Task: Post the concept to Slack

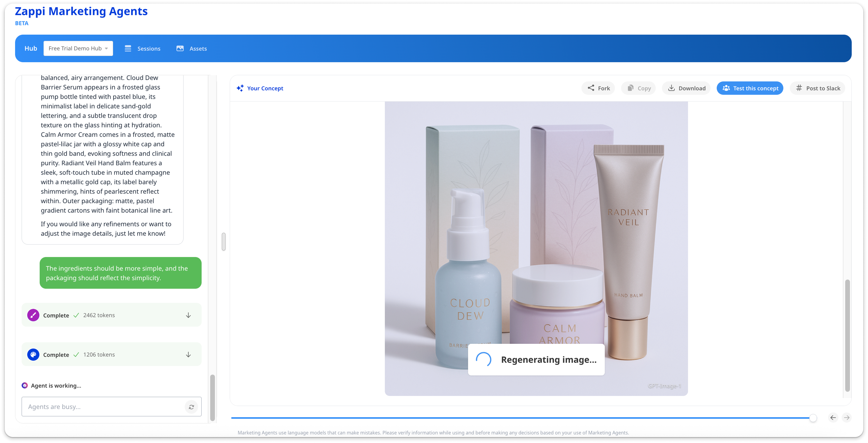Action: 817,88
